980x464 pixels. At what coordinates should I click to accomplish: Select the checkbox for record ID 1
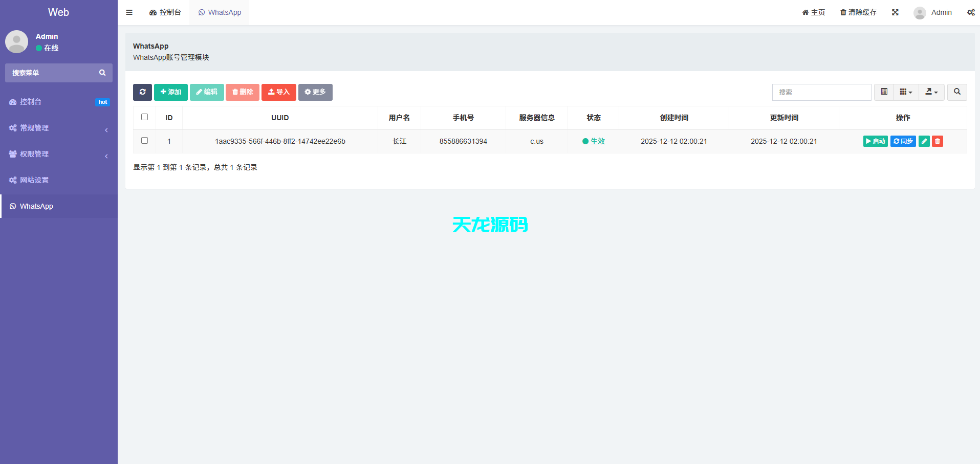click(144, 140)
